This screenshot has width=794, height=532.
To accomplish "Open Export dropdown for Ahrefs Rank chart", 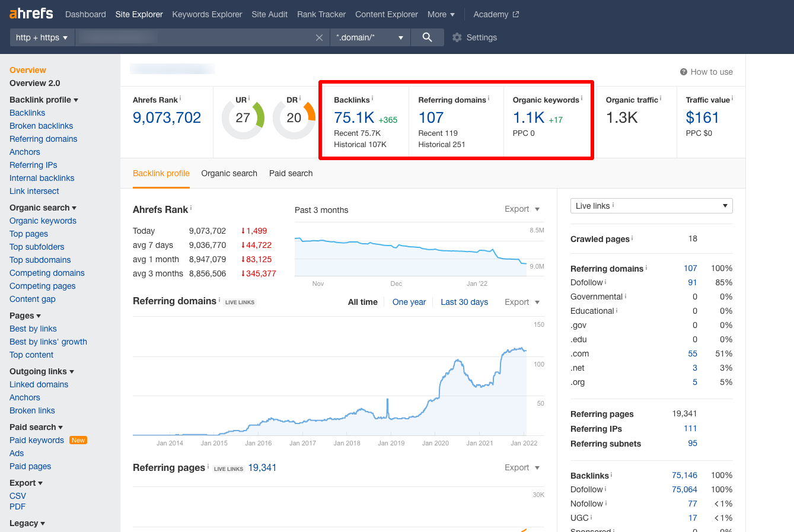I will tap(522, 209).
